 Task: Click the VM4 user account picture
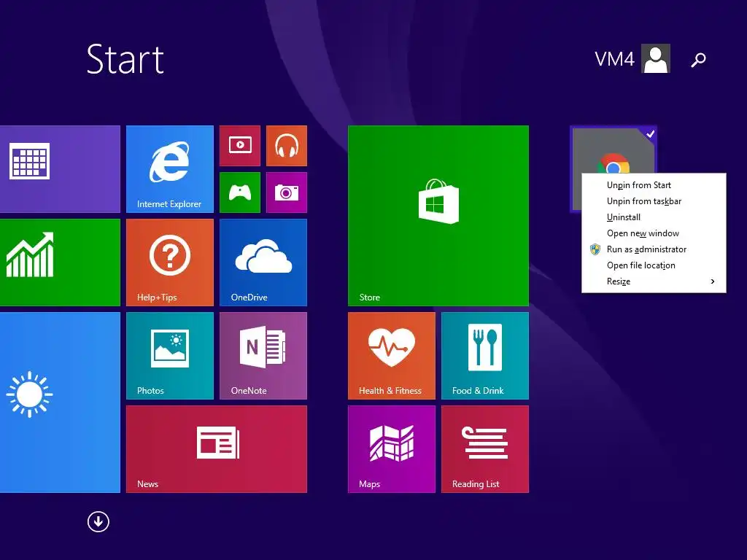click(x=656, y=58)
